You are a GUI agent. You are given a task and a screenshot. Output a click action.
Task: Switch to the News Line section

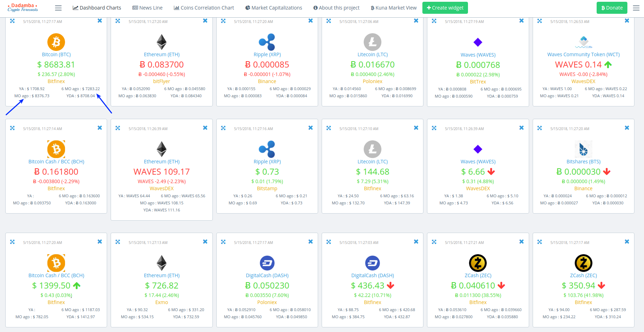tap(147, 7)
